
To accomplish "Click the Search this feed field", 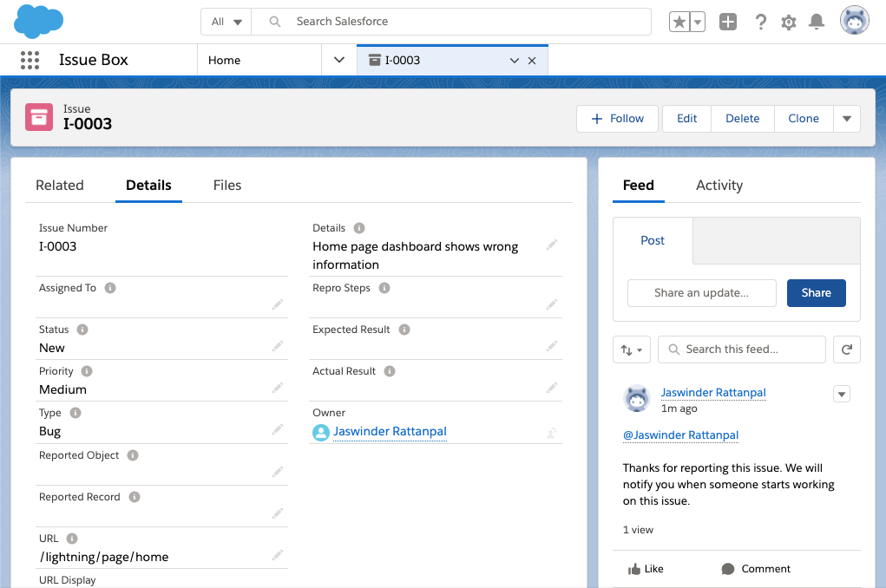I will [742, 350].
